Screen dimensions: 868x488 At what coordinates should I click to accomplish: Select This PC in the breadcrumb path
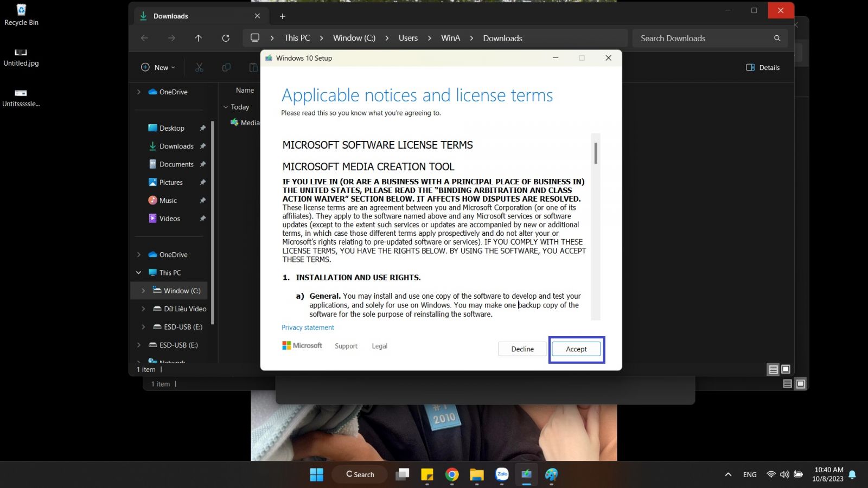coord(297,38)
